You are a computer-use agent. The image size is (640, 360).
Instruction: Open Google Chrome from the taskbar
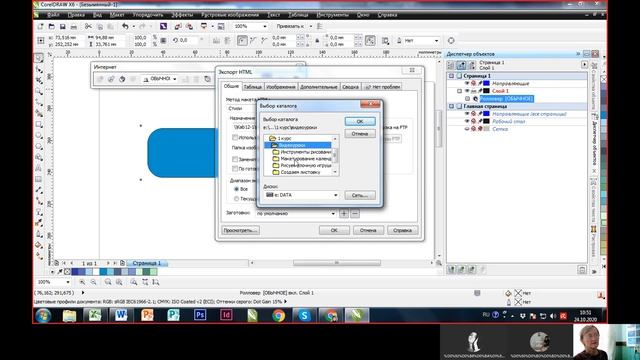279,316
